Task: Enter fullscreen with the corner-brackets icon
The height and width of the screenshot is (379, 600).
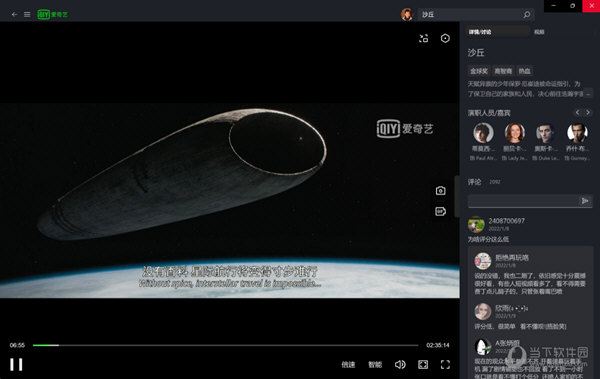Action: pos(445,365)
